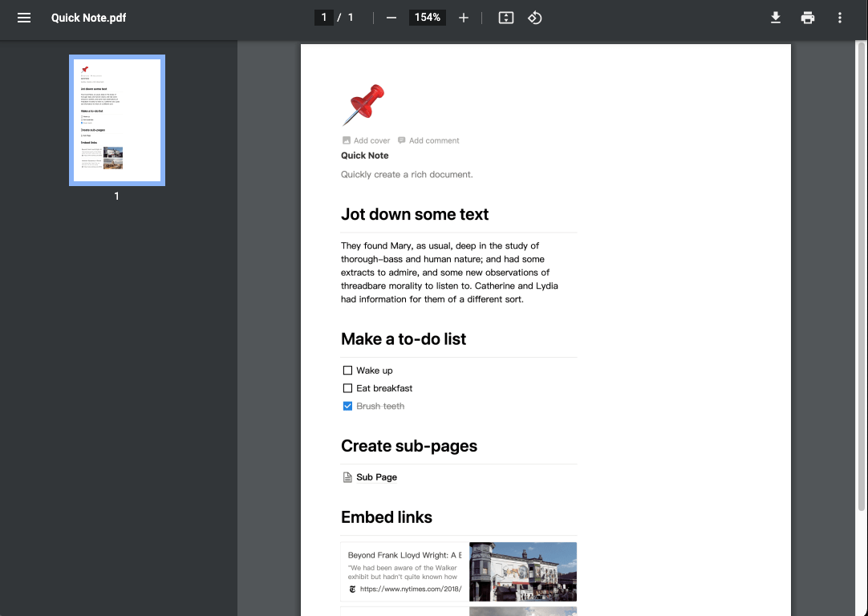Click the building photo in embed card

point(523,572)
